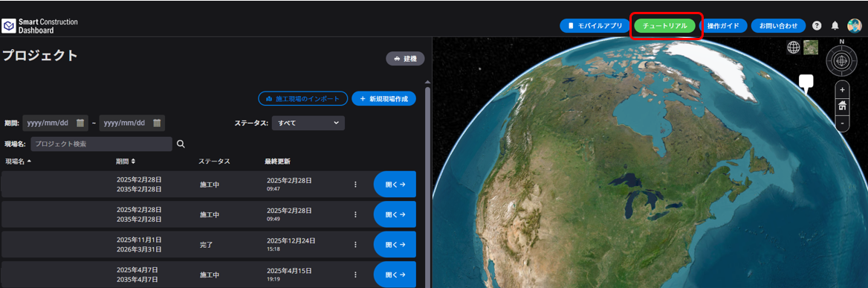Open the three-dot menu of the 19:19 row

tap(355, 275)
